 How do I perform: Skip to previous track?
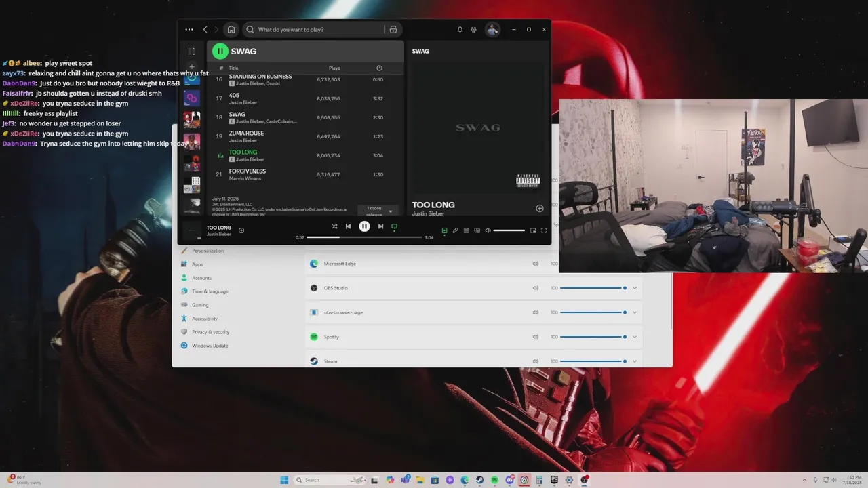tap(349, 226)
